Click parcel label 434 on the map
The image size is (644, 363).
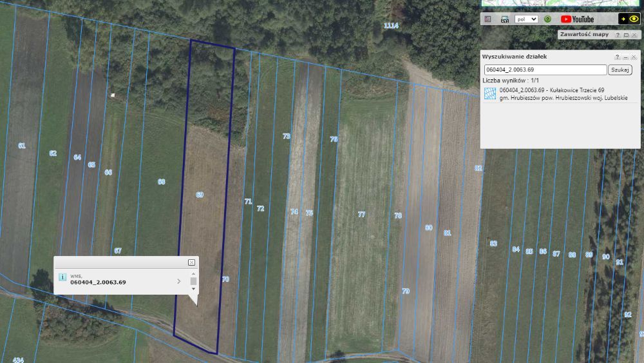pos(18,360)
